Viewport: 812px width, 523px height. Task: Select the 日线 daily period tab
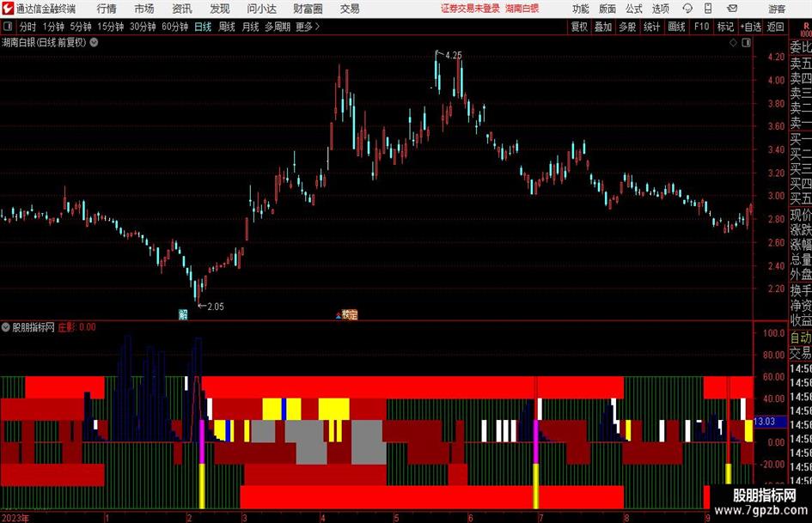click(x=203, y=27)
